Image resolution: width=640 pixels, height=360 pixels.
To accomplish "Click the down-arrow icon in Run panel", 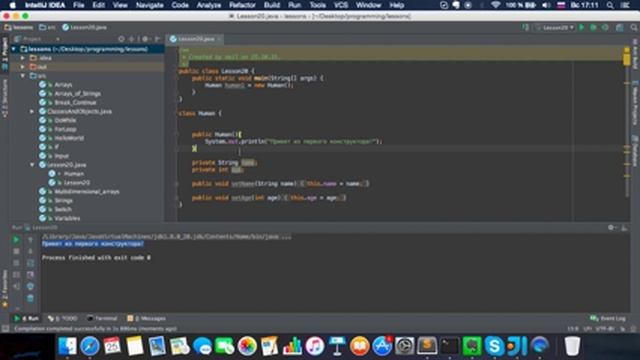I will (30, 251).
